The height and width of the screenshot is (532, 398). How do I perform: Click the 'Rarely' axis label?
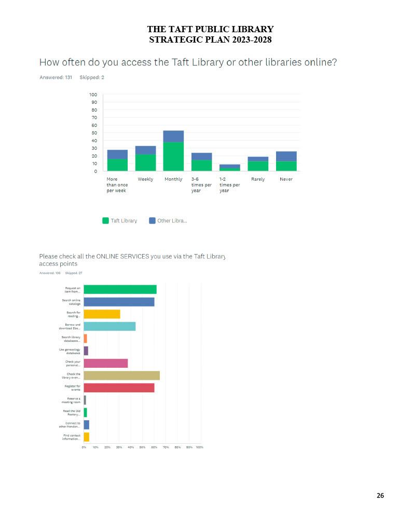click(258, 179)
